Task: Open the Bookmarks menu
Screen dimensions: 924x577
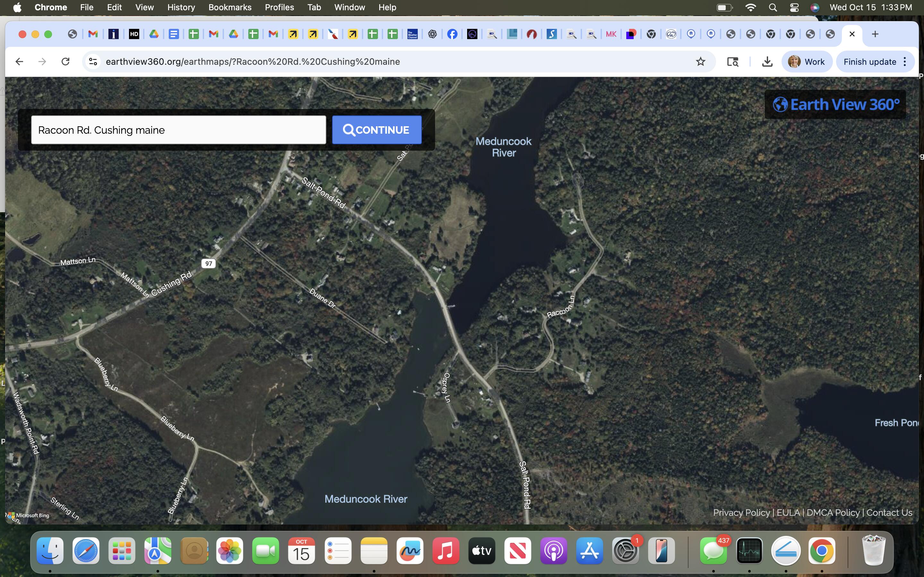Action: (230, 7)
